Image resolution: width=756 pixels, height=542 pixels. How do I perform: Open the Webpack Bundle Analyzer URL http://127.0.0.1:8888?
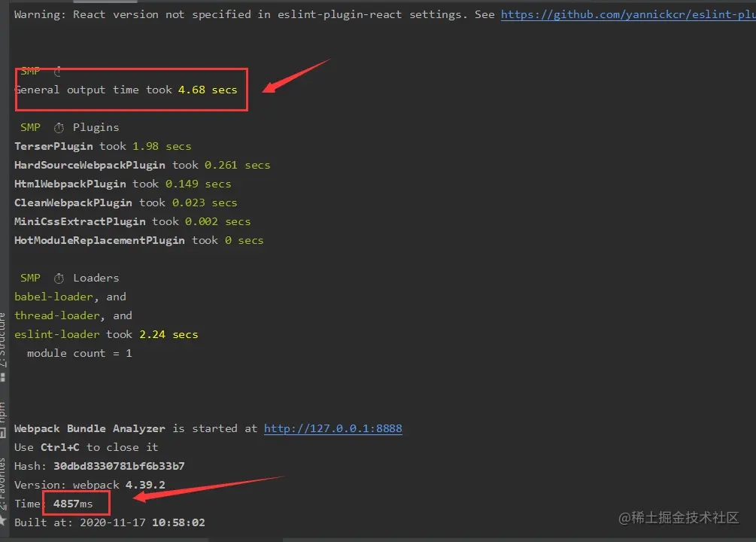332,428
